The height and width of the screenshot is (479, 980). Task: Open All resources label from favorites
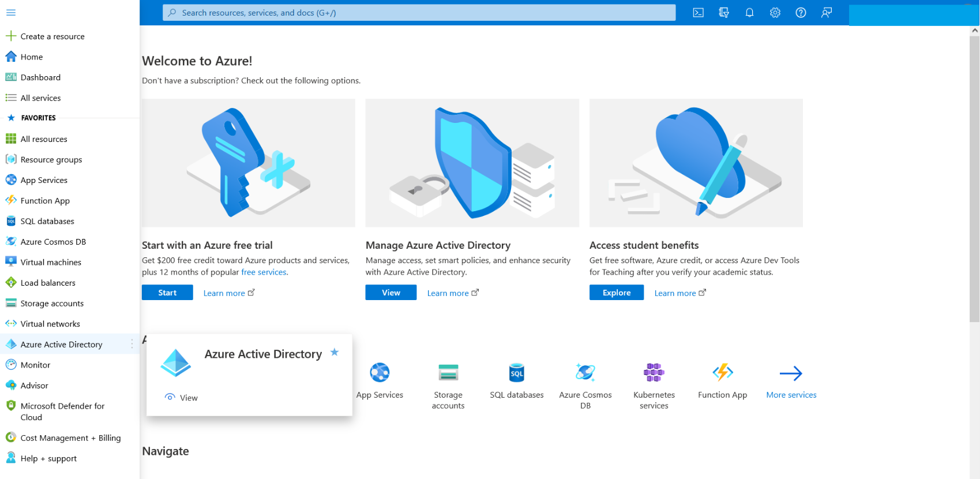pos(44,139)
